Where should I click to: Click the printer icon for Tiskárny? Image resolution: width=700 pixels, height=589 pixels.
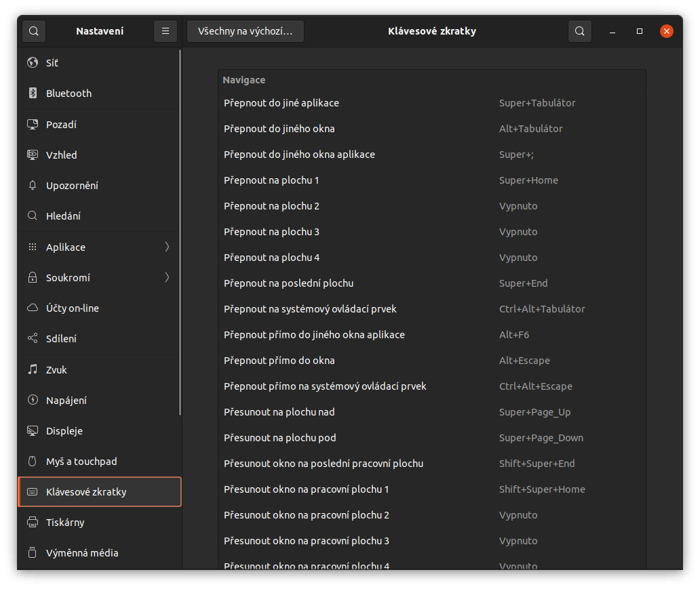click(x=33, y=523)
